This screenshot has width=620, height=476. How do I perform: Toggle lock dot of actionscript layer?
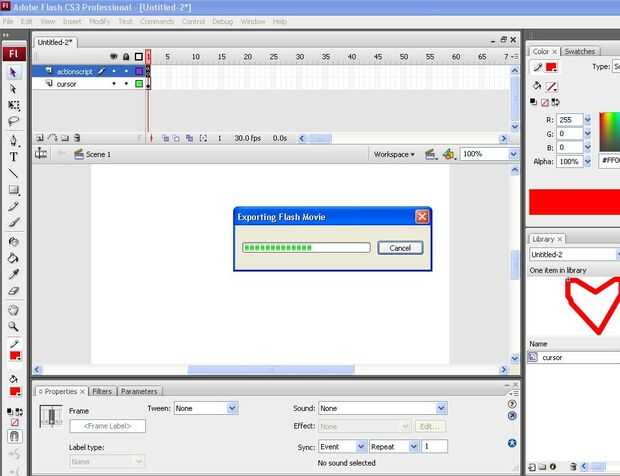(x=126, y=71)
